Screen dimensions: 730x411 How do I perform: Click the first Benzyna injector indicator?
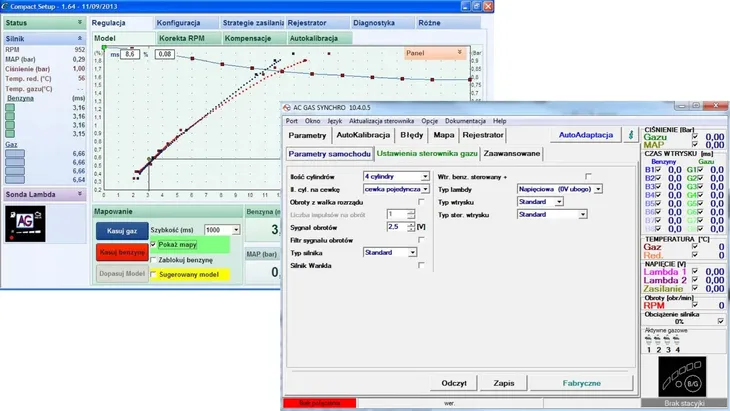(11, 108)
